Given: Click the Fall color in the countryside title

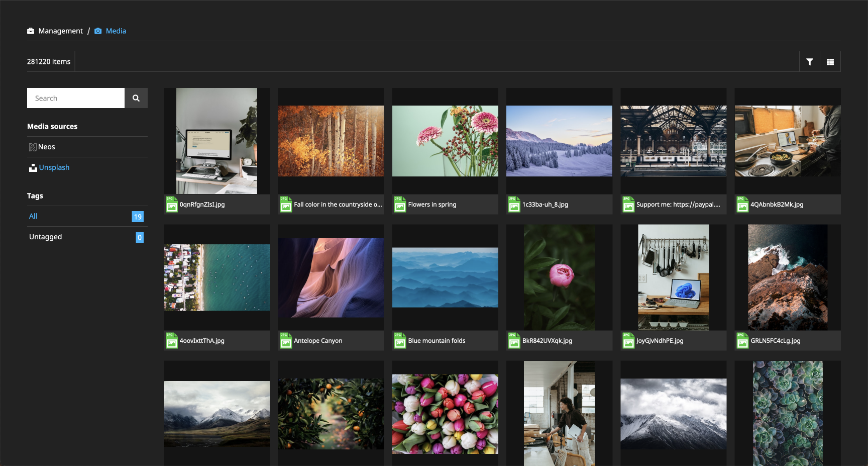Looking at the screenshot, I should click(338, 205).
